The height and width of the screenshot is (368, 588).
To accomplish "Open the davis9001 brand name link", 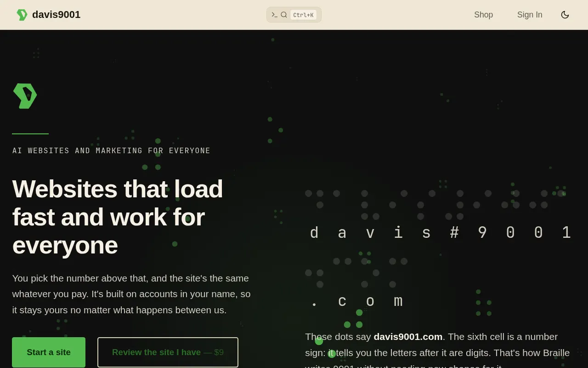I will point(56,15).
